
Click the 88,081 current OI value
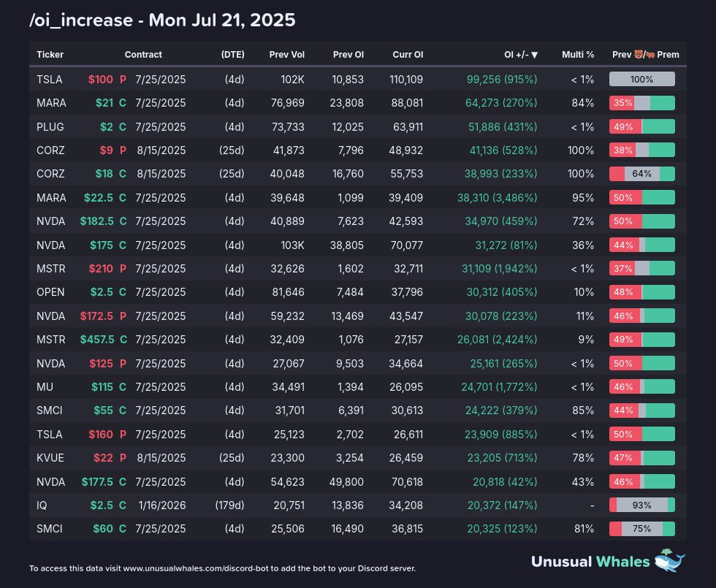(x=408, y=103)
